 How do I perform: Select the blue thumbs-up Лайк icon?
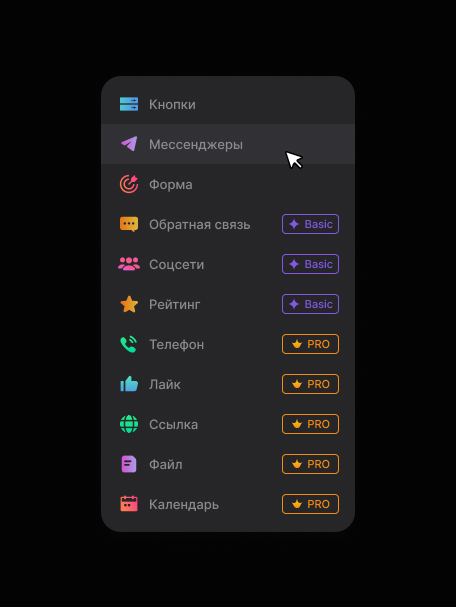[129, 384]
